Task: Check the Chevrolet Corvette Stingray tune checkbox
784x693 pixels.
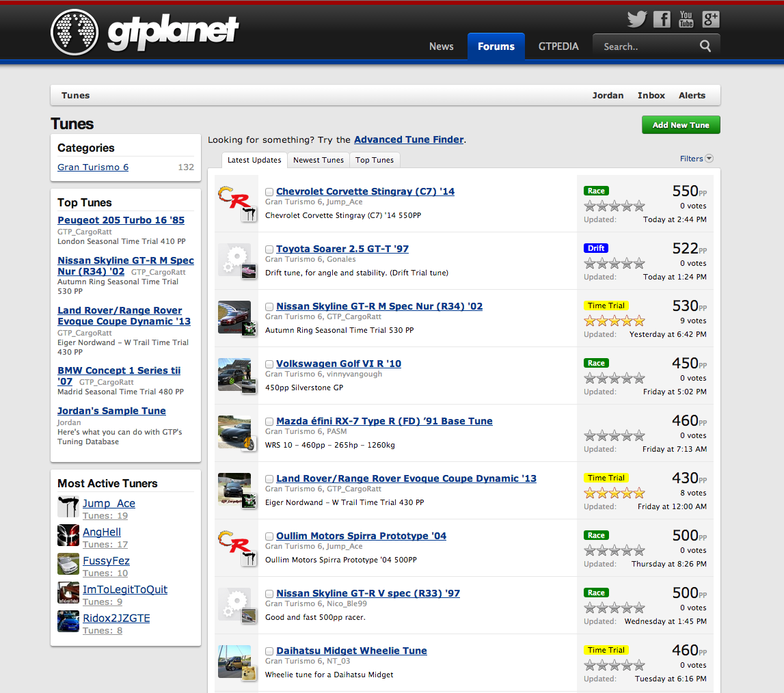Action: pyautogui.click(x=269, y=191)
